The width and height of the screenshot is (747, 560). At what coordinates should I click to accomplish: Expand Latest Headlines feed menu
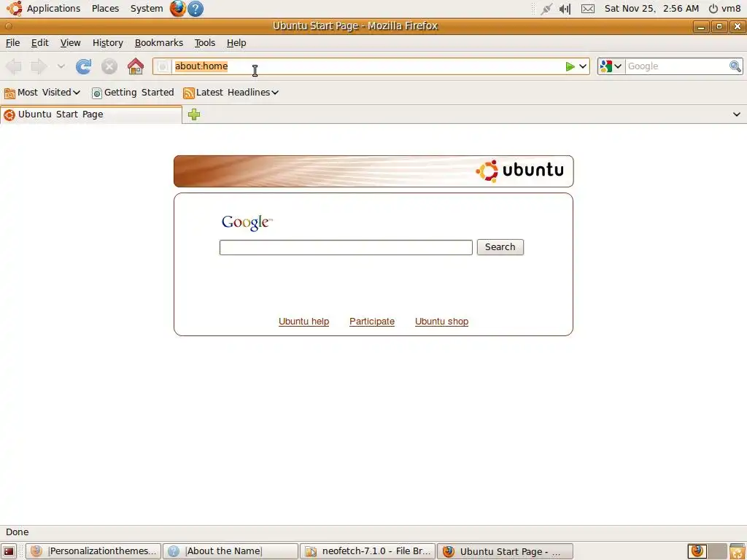click(231, 93)
